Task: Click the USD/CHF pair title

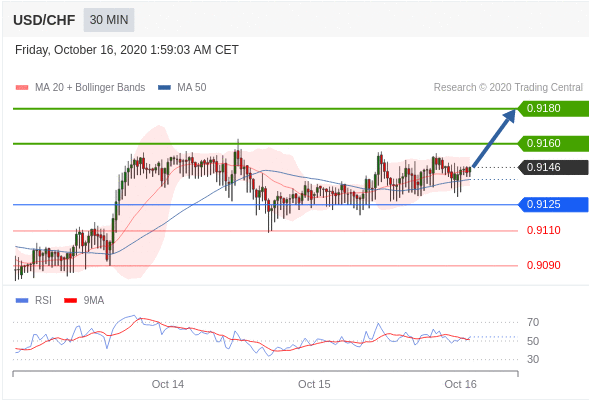Action: tap(44, 20)
